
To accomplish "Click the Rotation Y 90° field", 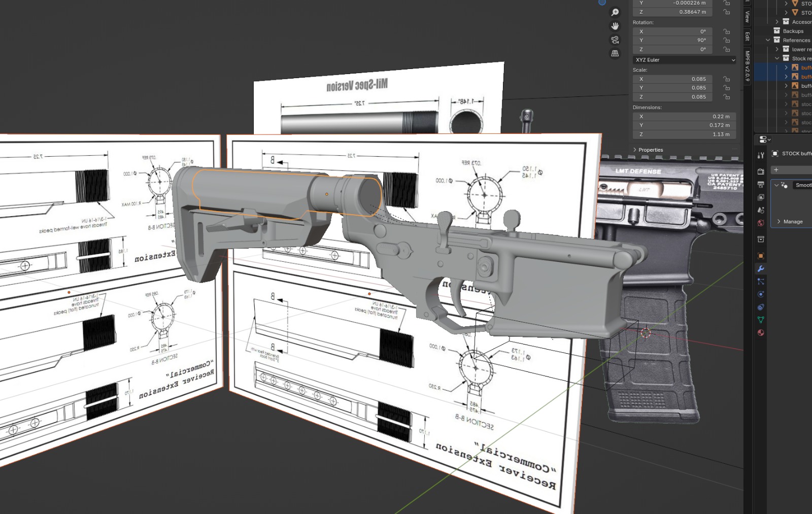I will 672,40.
